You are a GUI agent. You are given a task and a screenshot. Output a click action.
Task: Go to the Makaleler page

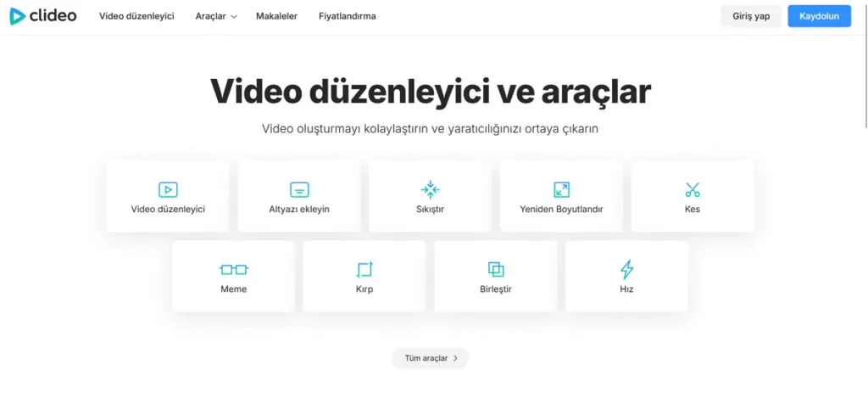[277, 16]
